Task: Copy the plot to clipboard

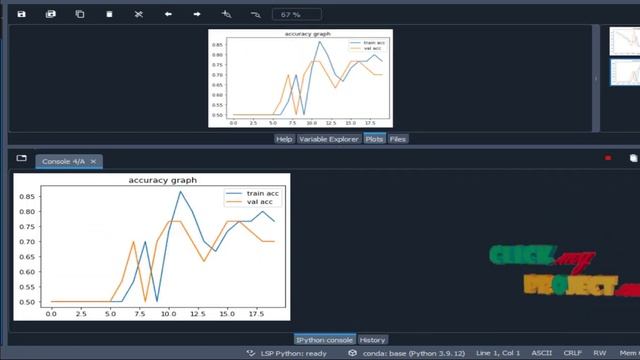Action: point(80,14)
